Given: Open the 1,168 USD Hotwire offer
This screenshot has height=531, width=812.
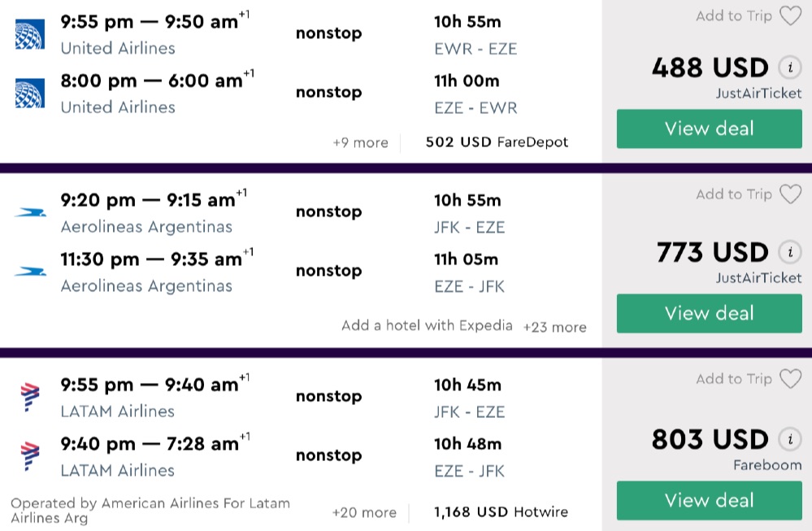Looking at the screenshot, I should 501,511.
